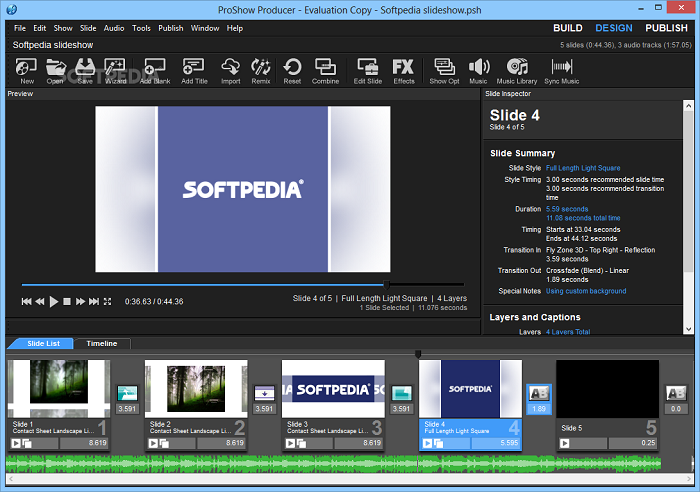Screen dimensions: 700x492
Task: Open the Edit menu
Action: point(39,28)
